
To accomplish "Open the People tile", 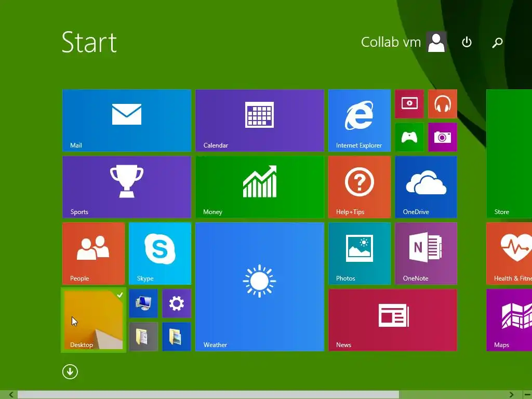I will pos(94,253).
